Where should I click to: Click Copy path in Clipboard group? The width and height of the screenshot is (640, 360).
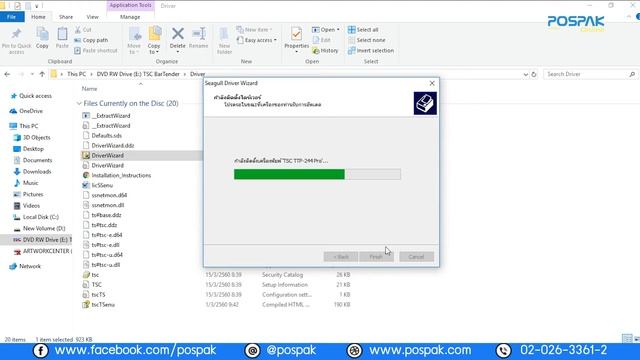click(91, 40)
